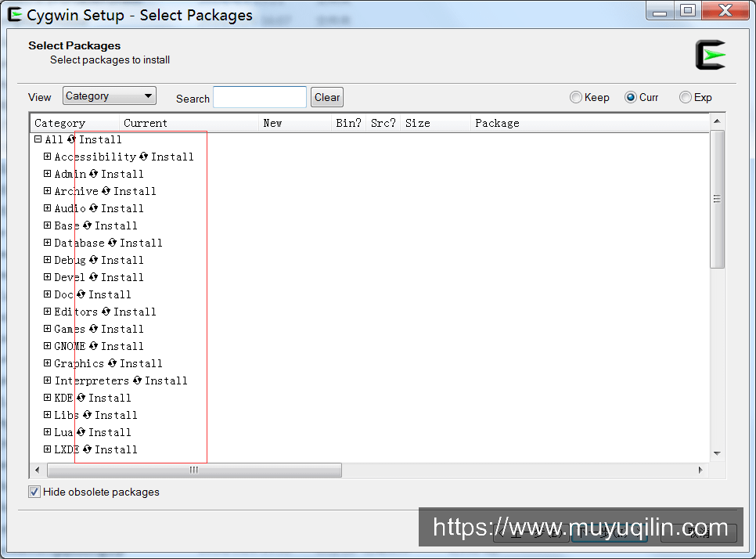Click the Clear search button
756x559 pixels.
(x=327, y=97)
